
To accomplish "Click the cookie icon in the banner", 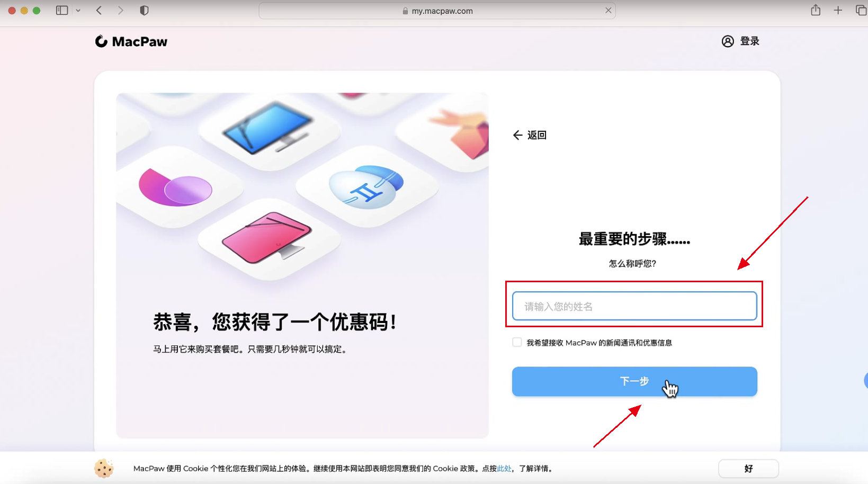I will [104, 468].
